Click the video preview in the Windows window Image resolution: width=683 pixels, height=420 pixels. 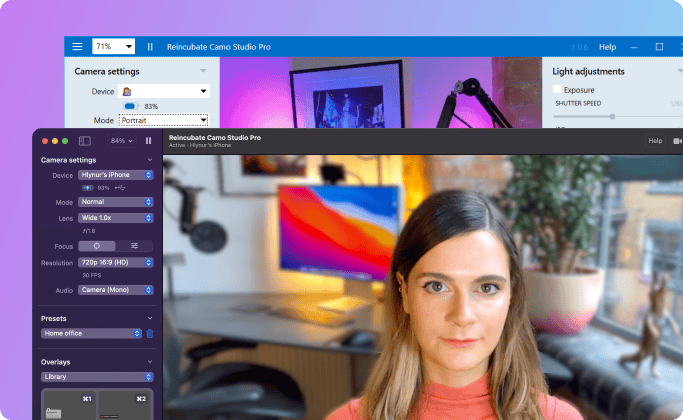point(381,92)
